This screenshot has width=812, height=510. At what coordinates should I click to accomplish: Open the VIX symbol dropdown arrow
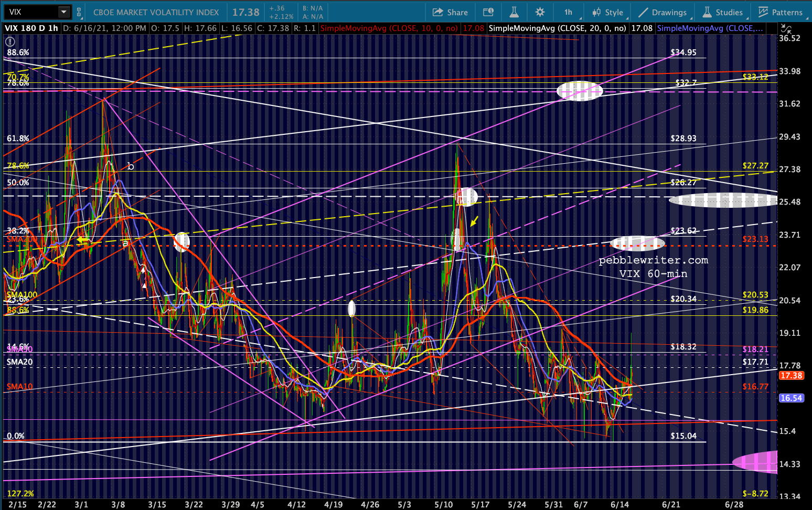(x=63, y=12)
